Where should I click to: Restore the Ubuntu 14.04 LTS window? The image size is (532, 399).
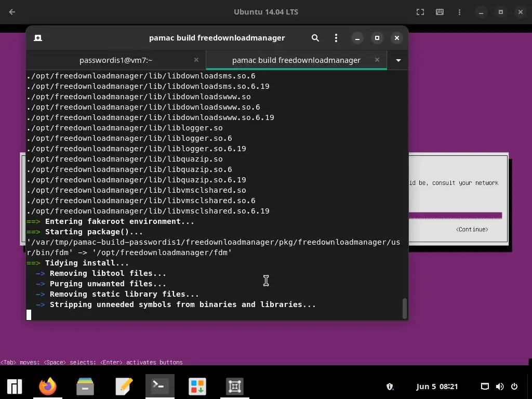coord(500,12)
